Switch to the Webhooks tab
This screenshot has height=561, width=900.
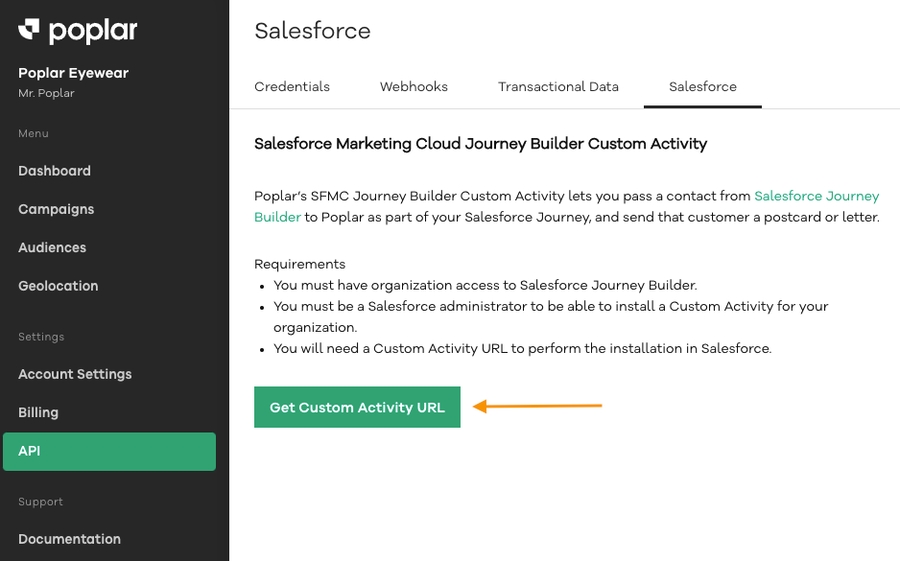414,87
